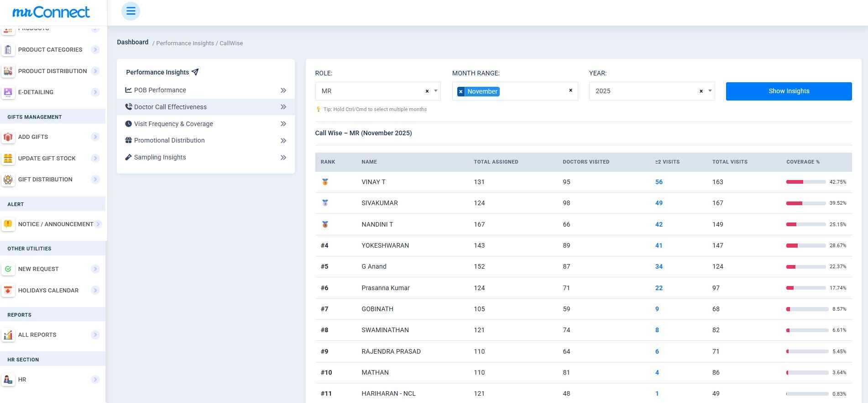Remove the November month tag

pos(461,91)
